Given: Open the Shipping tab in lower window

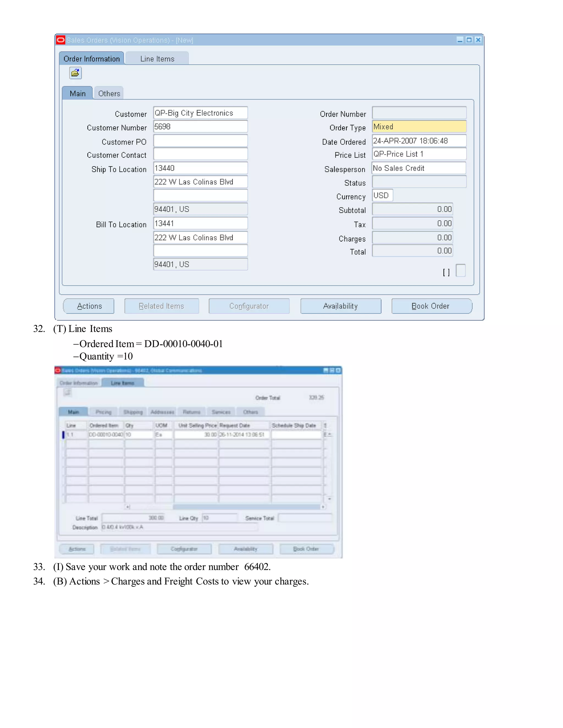Looking at the screenshot, I should click(133, 412).
